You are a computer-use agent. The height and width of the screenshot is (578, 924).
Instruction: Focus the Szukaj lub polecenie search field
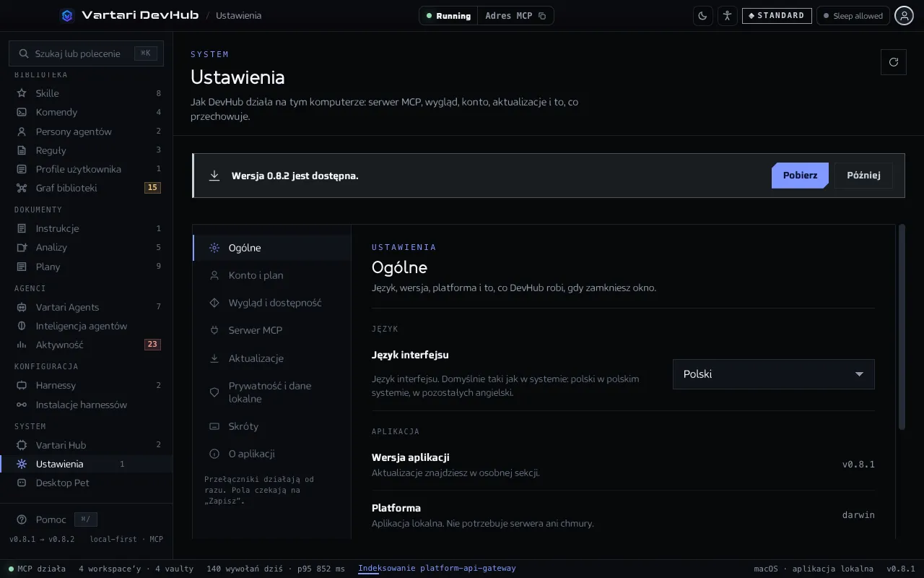pyautogui.click(x=87, y=53)
